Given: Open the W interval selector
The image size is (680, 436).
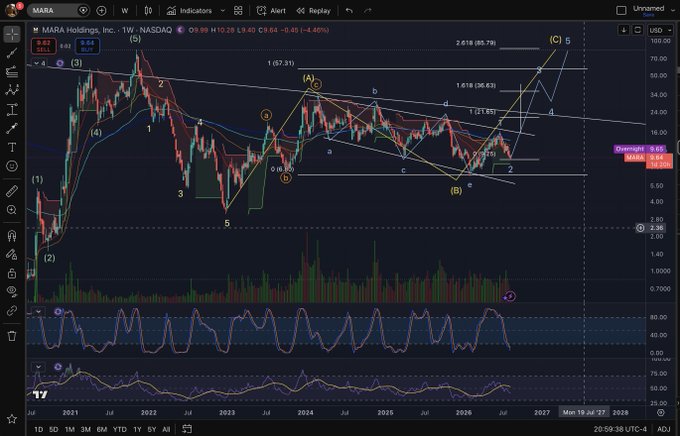Looking at the screenshot, I should [125, 10].
